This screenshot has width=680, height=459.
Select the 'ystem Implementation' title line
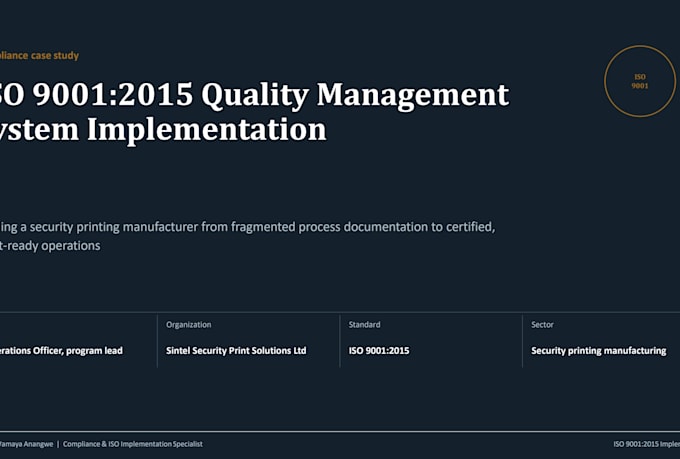coord(163,130)
